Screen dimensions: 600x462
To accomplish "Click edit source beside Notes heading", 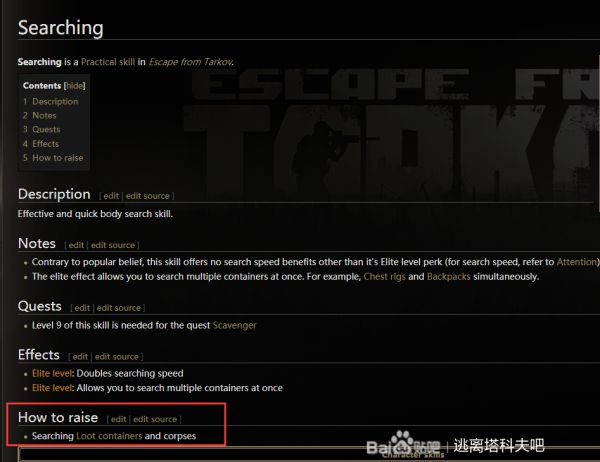I will [x=113, y=245].
